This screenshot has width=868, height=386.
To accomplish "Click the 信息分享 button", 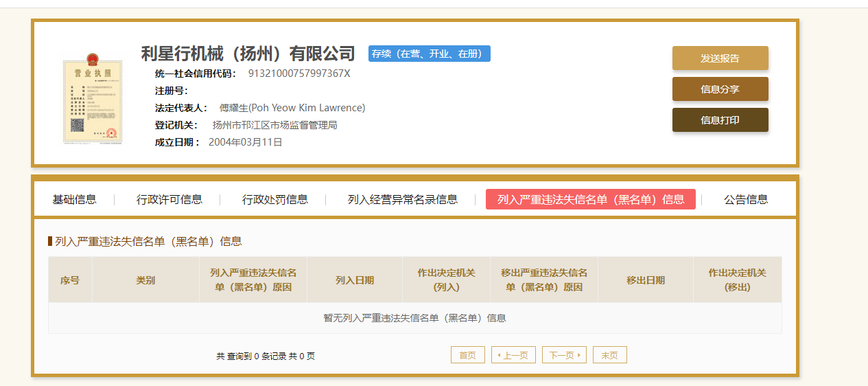I will (x=720, y=89).
